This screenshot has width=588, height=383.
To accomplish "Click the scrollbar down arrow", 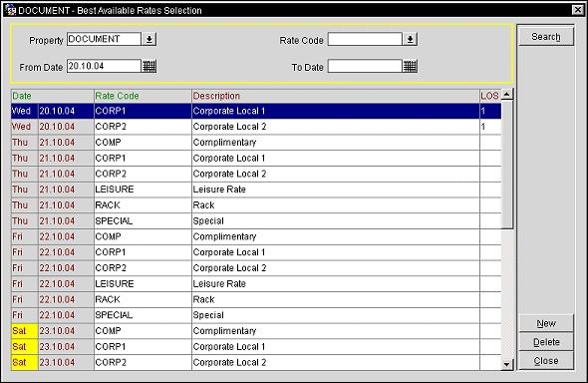I will (507, 364).
